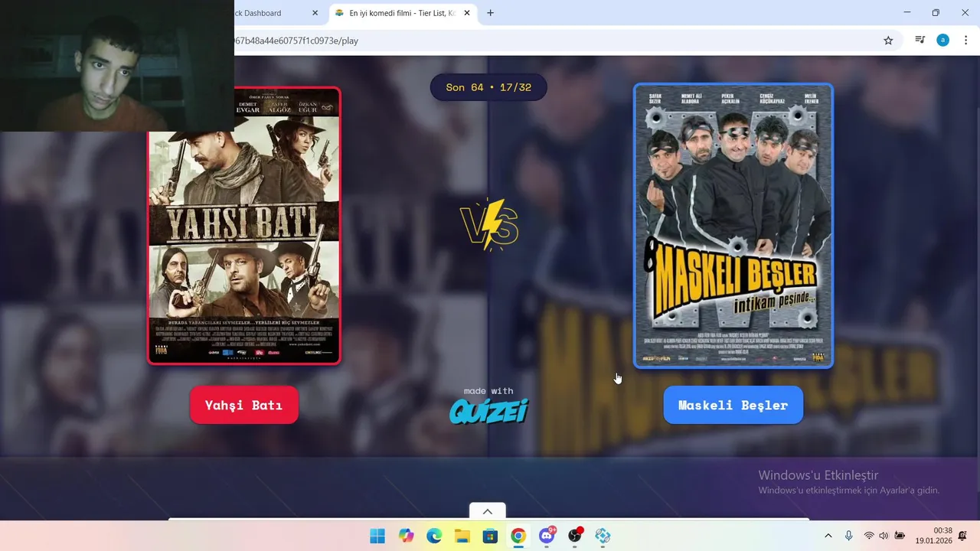Restore down the Chrome window
The height and width of the screenshot is (551, 980).
click(936, 13)
